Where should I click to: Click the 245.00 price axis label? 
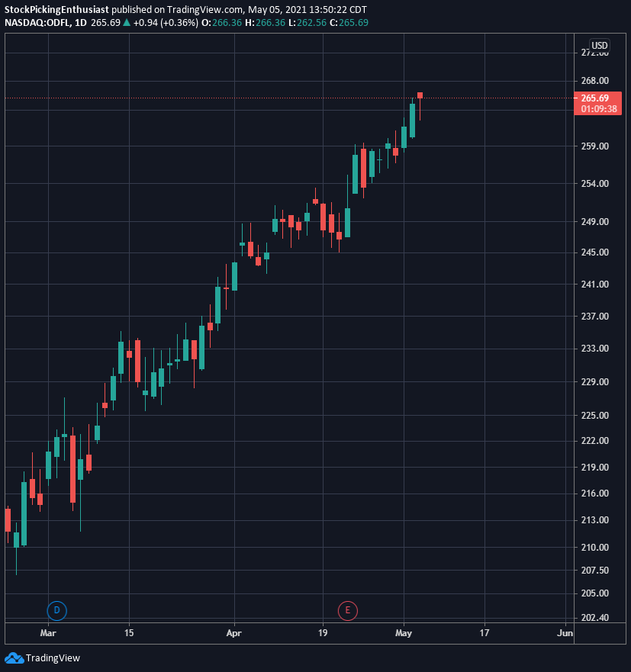coord(594,252)
